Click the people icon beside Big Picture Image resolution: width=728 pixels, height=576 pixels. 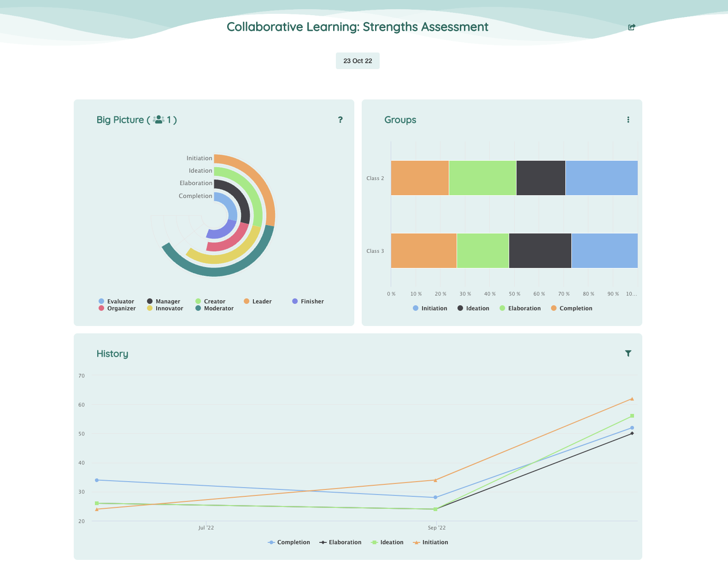tap(159, 120)
